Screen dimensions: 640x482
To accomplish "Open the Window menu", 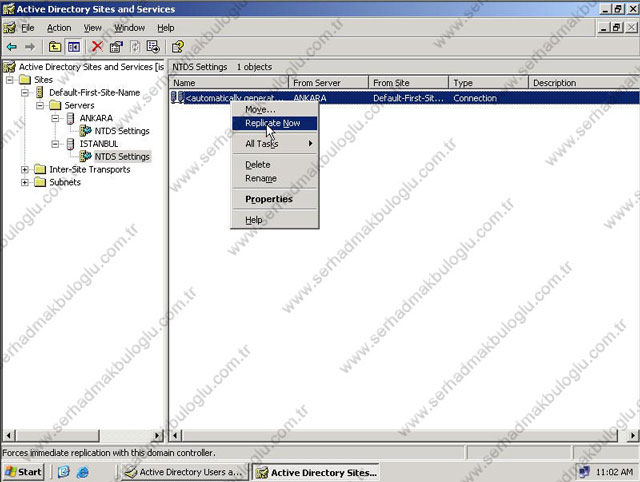I will click(x=129, y=28).
